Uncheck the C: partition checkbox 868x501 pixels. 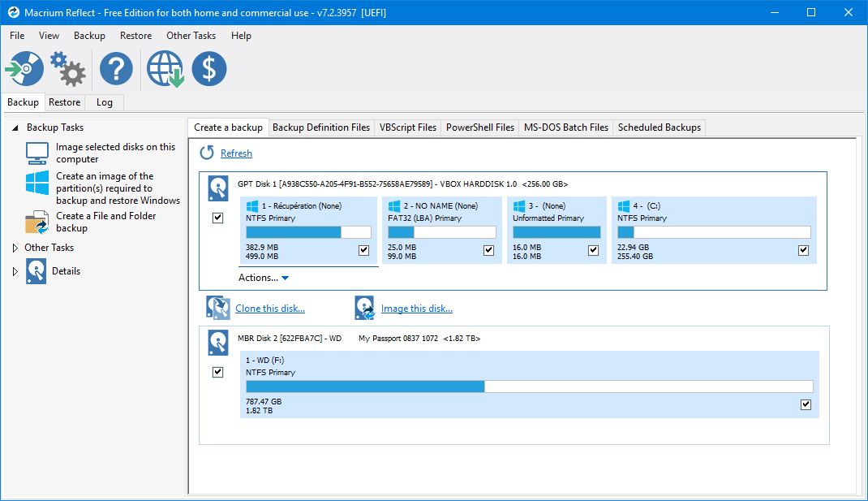tap(803, 250)
